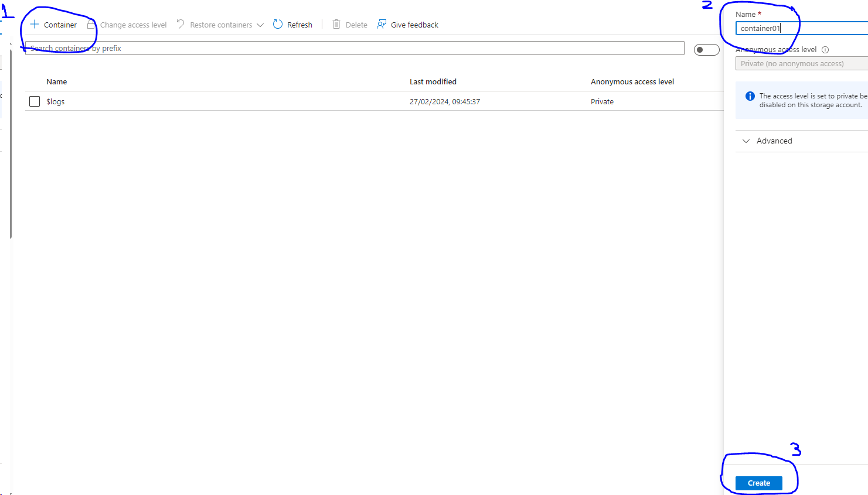868x495 pixels.
Task: Click the Create button
Action: [x=758, y=483]
